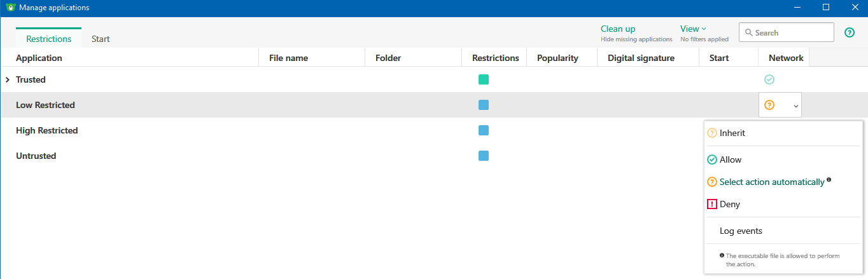This screenshot has height=279, width=868.
Task: Click the Trusted row network allow icon
Action: point(769,79)
